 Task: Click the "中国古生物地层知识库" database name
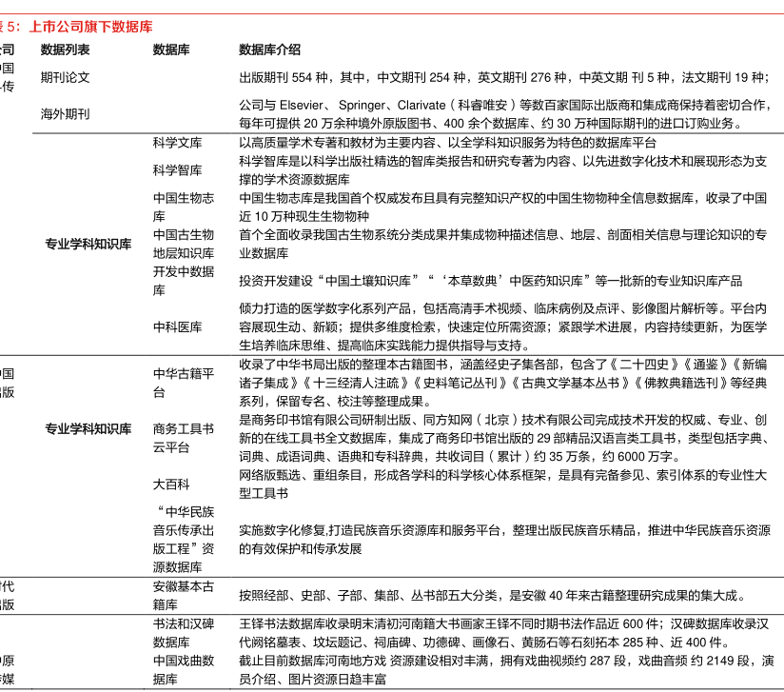coord(184,244)
